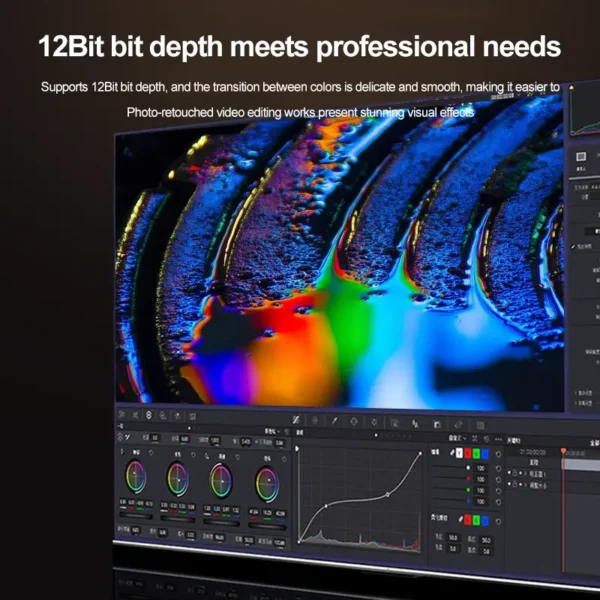The width and height of the screenshot is (600, 600).
Task: Reset the Lift color wheel
Action: click(151, 453)
